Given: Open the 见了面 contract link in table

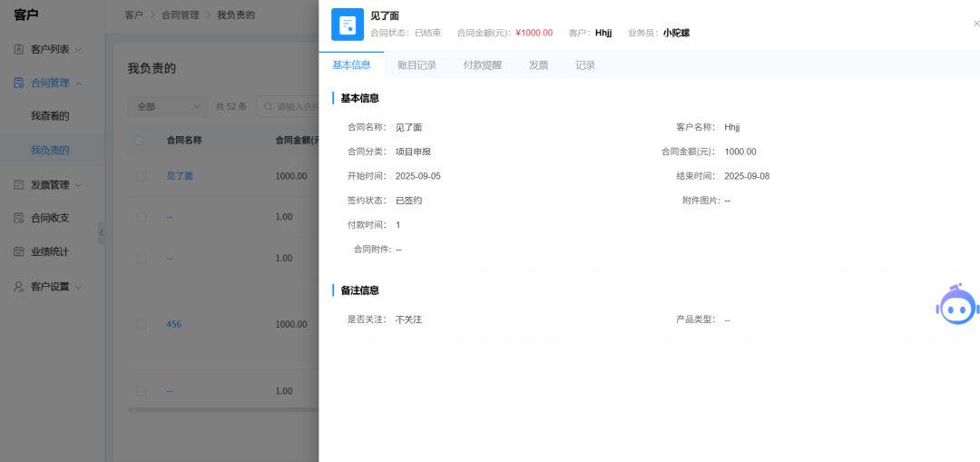Looking at the screenshot, I should tap(180, 176).
